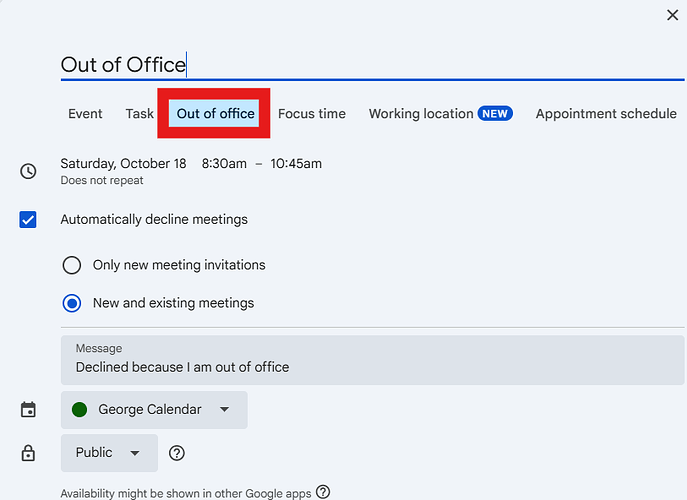Click the 8:30am start time
The height and width of the screenshot is (500, 687).
click(224, 163)
